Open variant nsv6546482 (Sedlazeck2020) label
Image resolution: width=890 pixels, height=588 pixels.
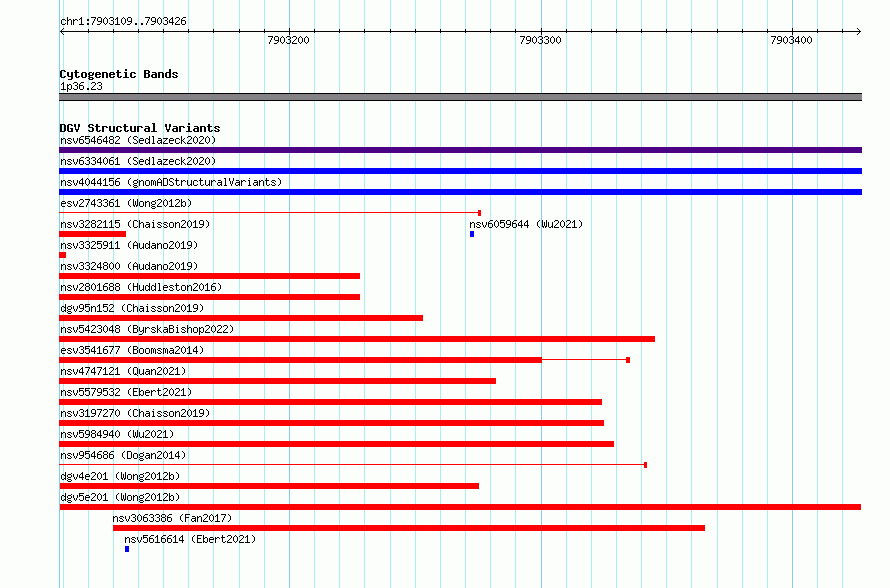pyautogui.click(x=138, y=140)
